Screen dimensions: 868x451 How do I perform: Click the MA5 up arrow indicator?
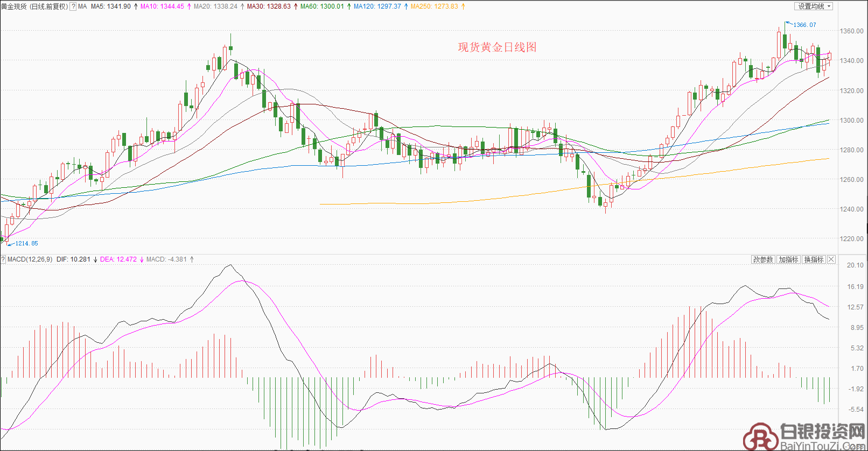(x=136, y=6)
